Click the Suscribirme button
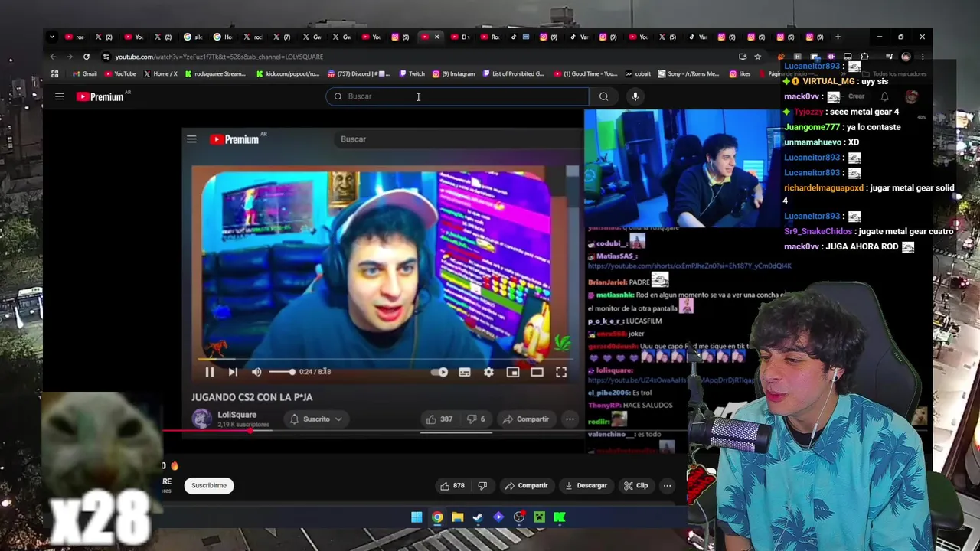The image size is (980, 551). [x=209, y=485]
